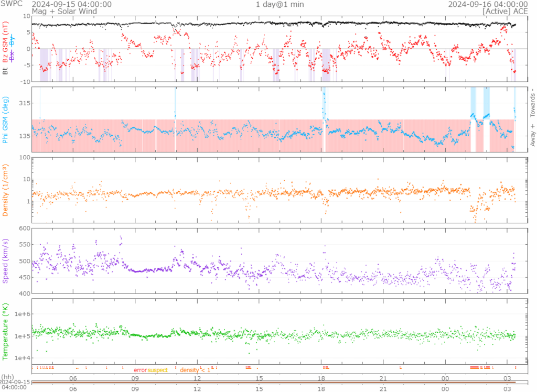Click the red 'error' flag legend
Image resolution: width=537 pixels, height=392 pixels.
click(x=140, y=370)
